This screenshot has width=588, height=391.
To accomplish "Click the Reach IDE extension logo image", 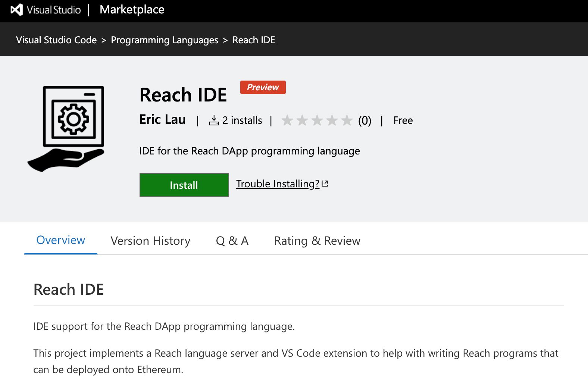I will tap(66, 129).
